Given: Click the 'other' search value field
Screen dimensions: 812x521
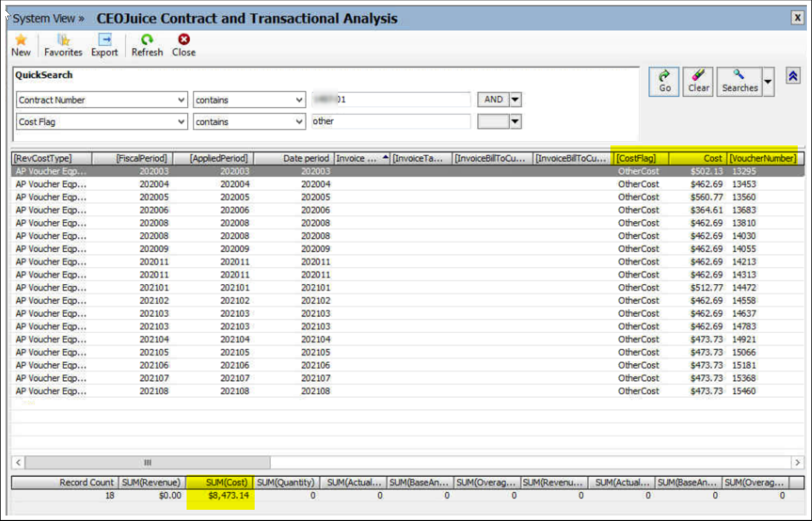Looking at the screenshot, I should tap(391, 121).
